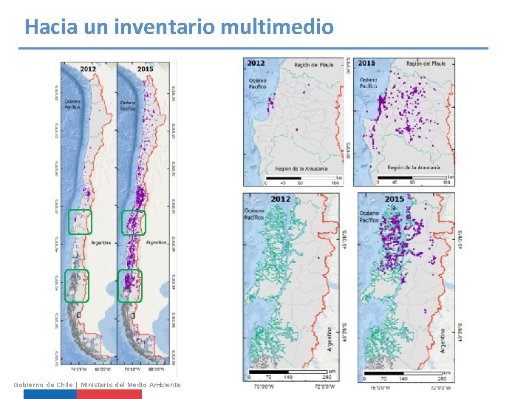Click small black square marker on 2012 Chile map
This screenshot has width=532, height=399.
[x=79, y=316]
